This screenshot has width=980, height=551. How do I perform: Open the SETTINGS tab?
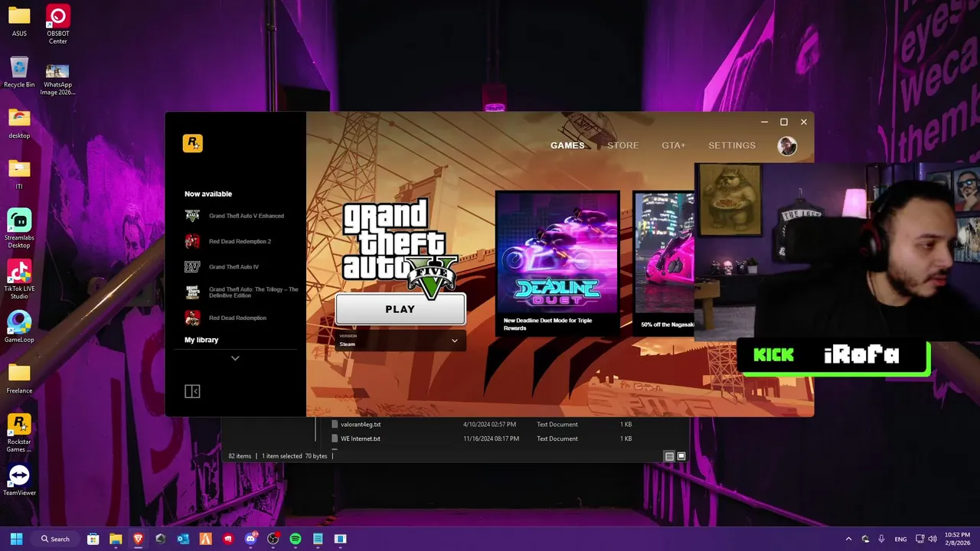tap(732, 145)
